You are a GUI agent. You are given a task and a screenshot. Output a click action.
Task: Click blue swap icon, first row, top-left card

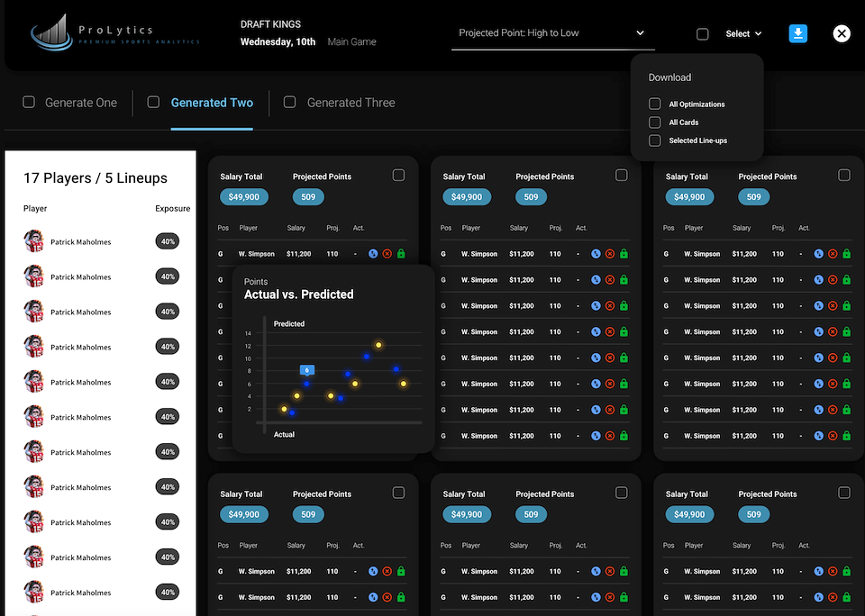coord(373,254)
